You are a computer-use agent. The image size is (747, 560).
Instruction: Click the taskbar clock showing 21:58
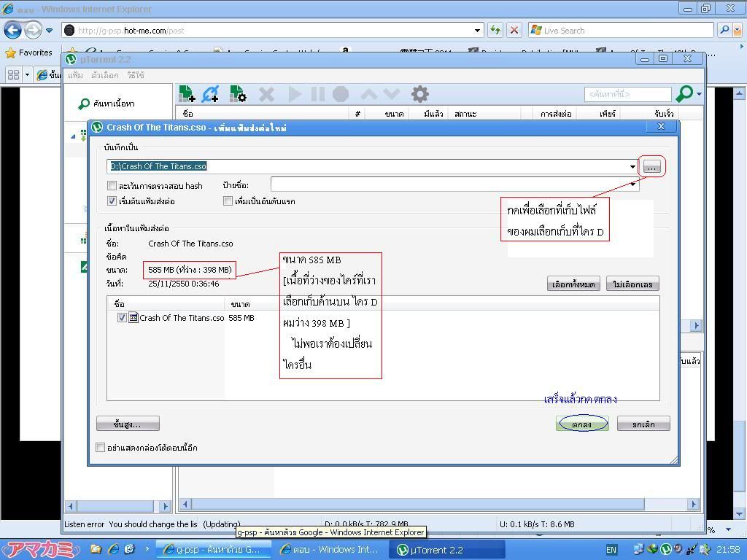click(x=728, y=550)
